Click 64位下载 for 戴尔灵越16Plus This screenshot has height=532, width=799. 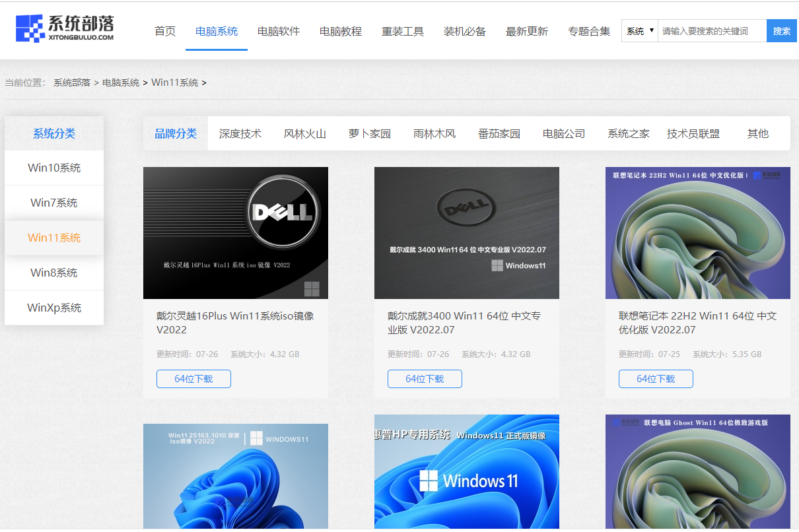(193, 379)
